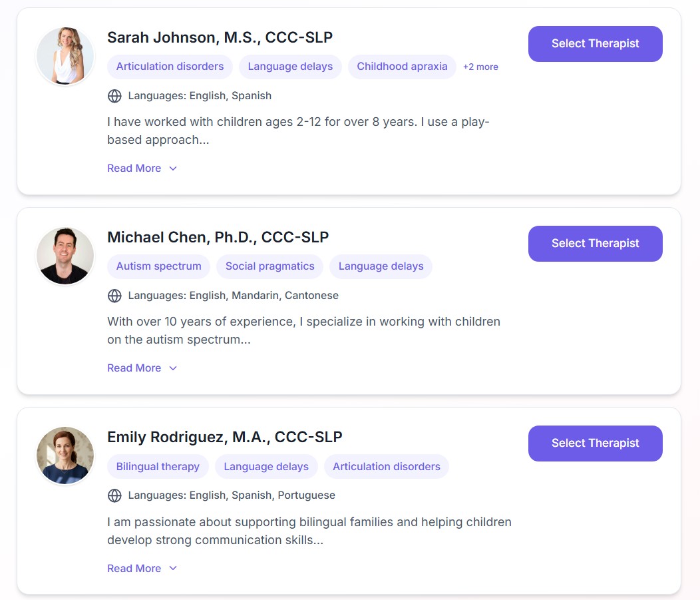The width and height of the screenshot is (700, 600).
Task: Select Therapist Michael Chen
Action: pos(595,244)
